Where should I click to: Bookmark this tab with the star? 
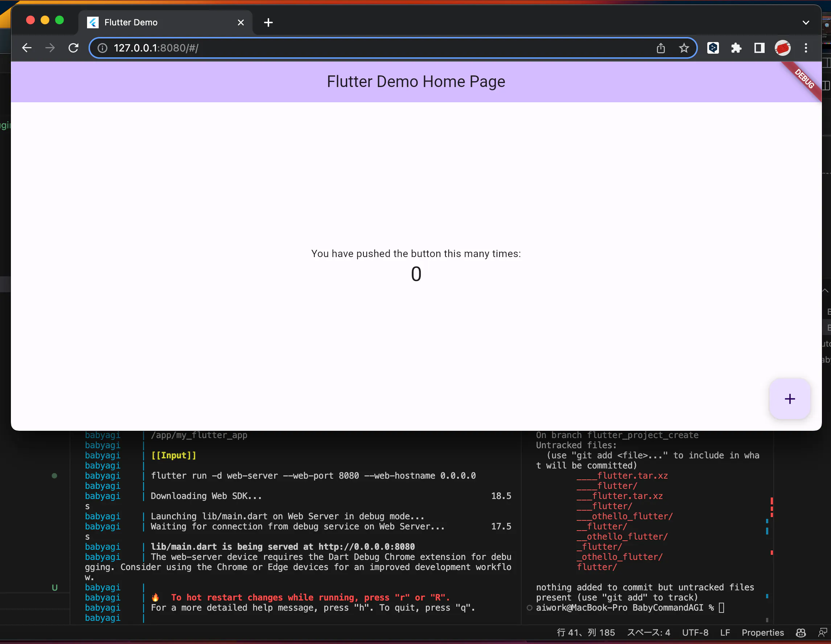684,48
